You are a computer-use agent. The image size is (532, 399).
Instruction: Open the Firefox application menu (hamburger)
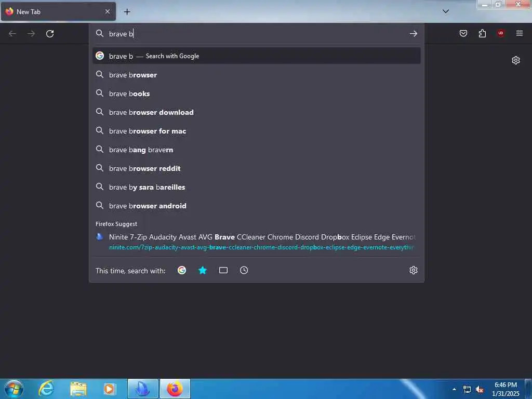520,33
